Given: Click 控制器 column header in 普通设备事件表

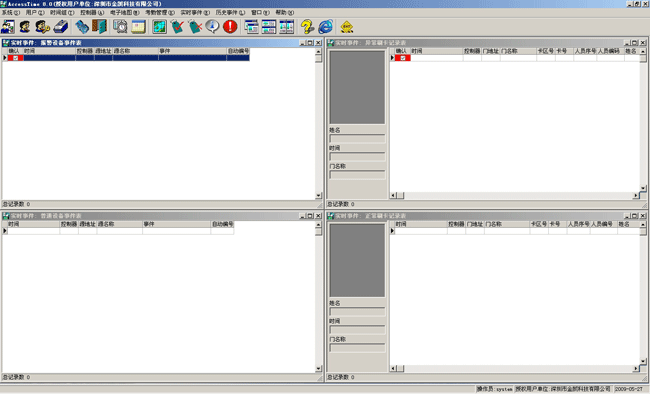Looking at the screenshot, I should [69, 224].
